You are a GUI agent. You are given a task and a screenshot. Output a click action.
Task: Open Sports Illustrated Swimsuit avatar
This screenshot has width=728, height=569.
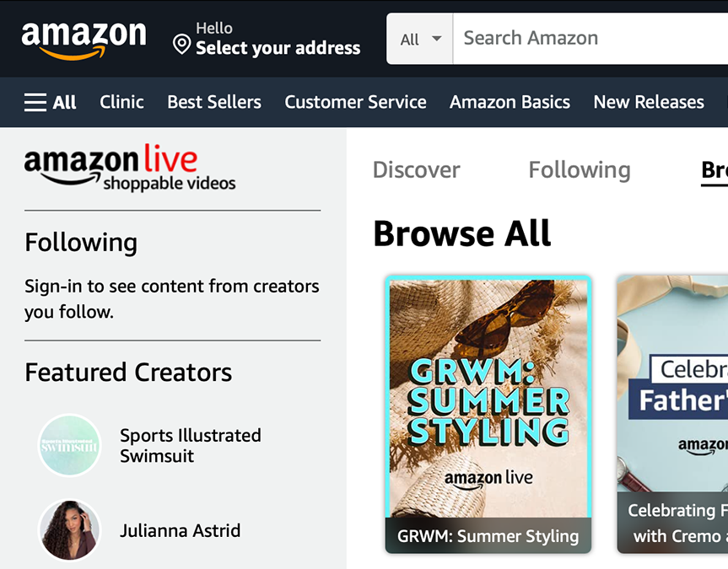(x=70, y=446)
